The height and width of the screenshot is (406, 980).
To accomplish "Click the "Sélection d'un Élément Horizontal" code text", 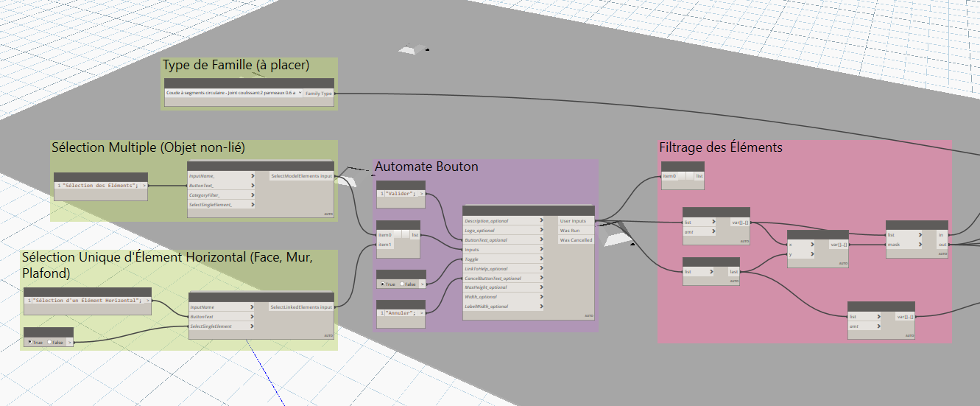I will point(88,301).
